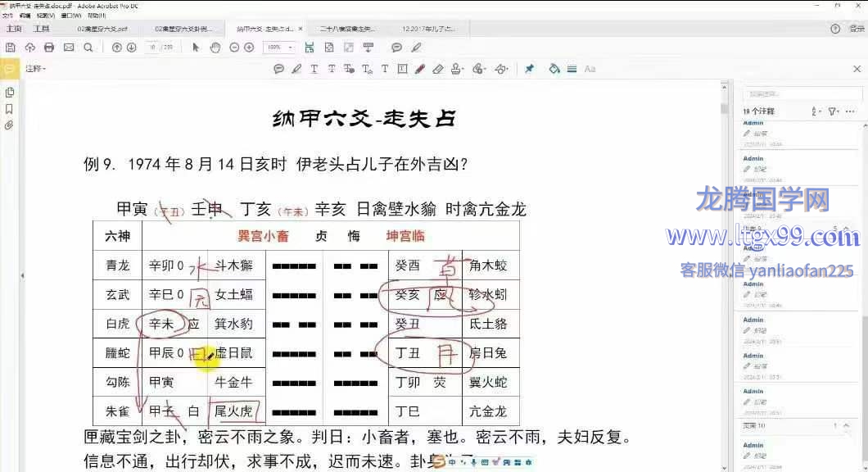Go to previous page arrow

[116, 48]
